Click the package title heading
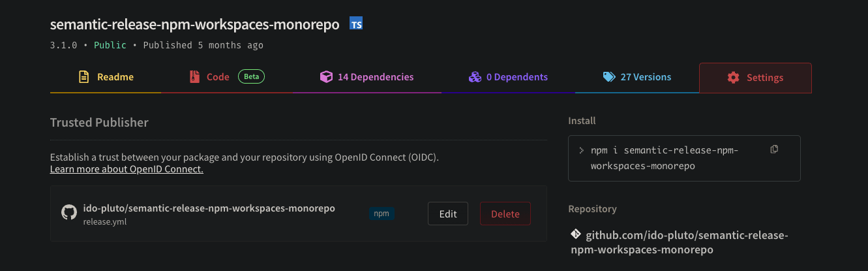The height and width of the screenshot is (271, 868). click(x=195, y=25)
